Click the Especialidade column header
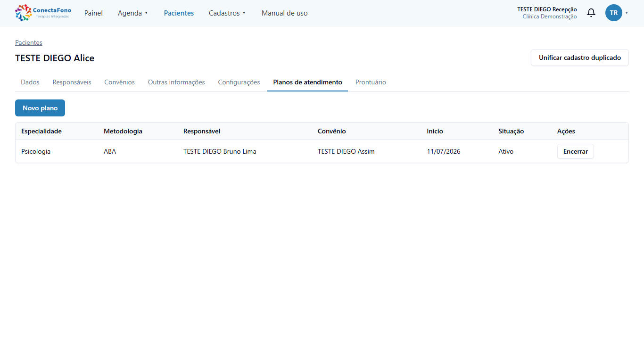 41,131
